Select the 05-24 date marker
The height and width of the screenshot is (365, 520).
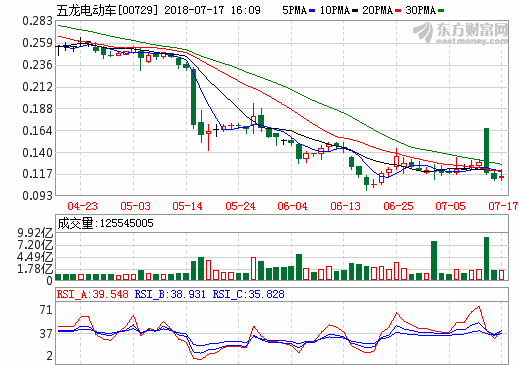[x=240, y=206]
